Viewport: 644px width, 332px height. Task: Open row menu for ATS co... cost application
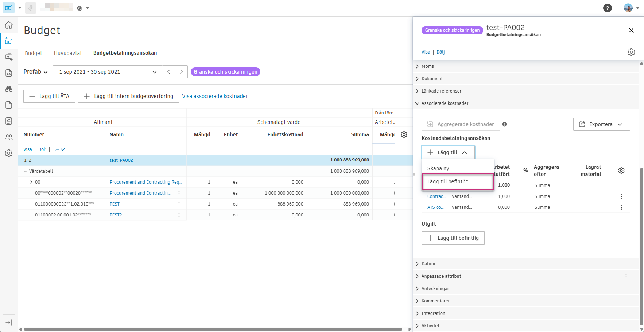tap(621, 207)
